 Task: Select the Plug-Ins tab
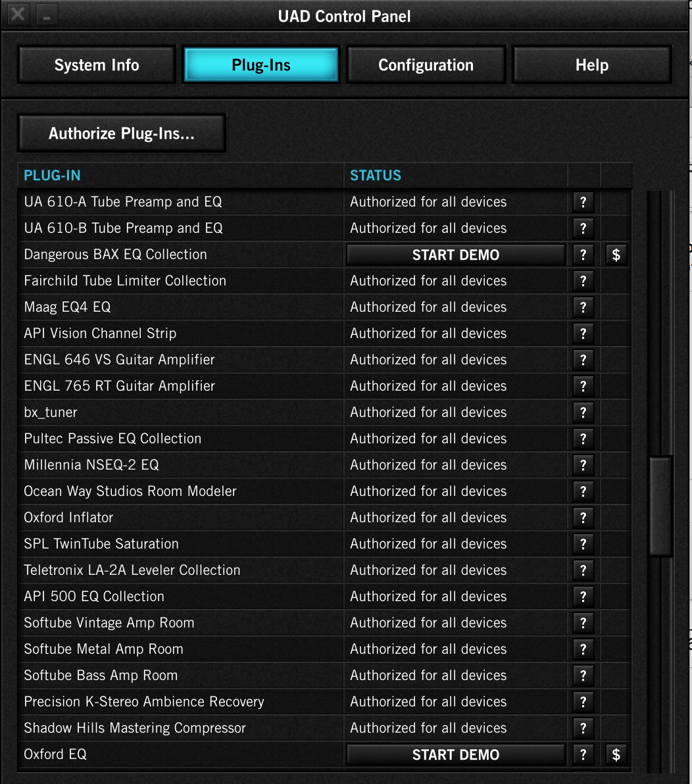261,65
